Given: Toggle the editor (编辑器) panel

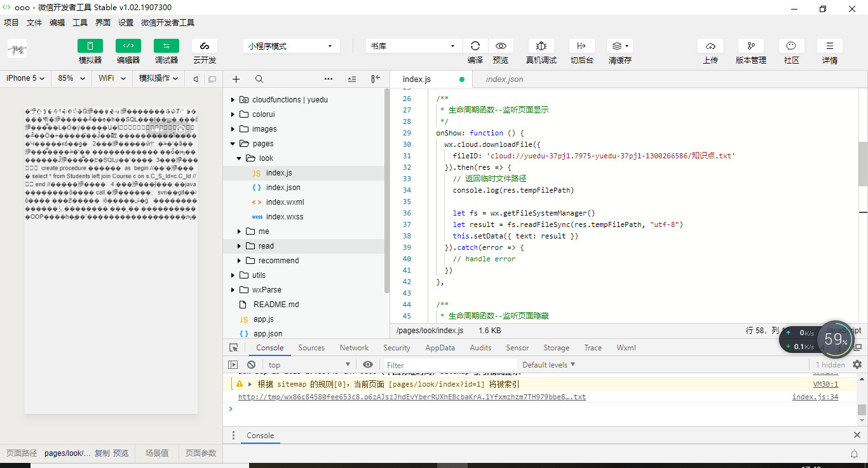Looking at the screenshot, I should 128,46.
